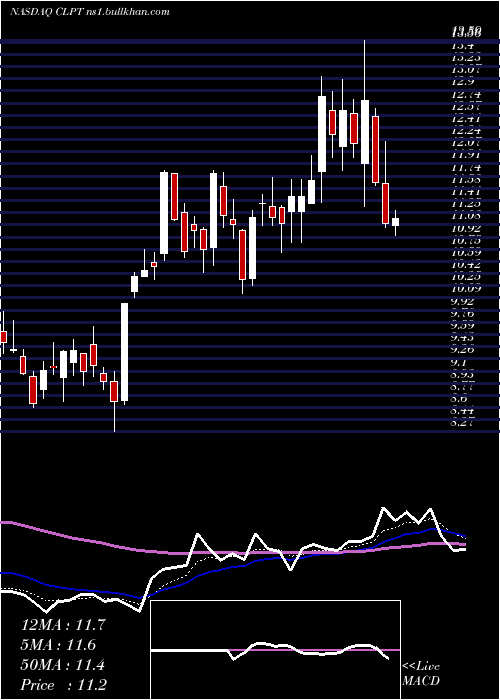500x700 pixels.
Task: Click the 5MA : 11.6 label
Action: 59,645
